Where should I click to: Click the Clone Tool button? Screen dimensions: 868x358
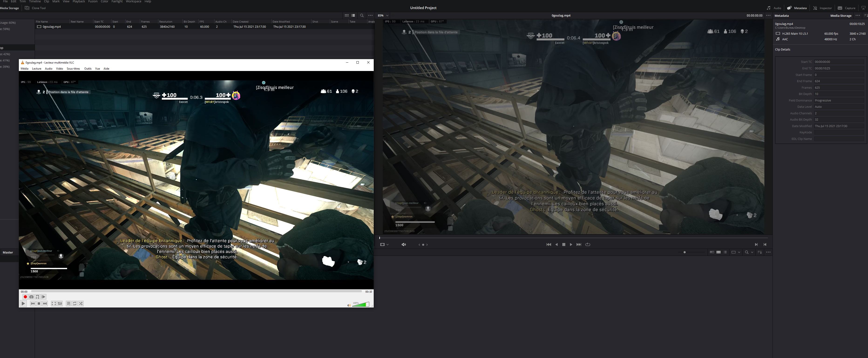point(35,8)
